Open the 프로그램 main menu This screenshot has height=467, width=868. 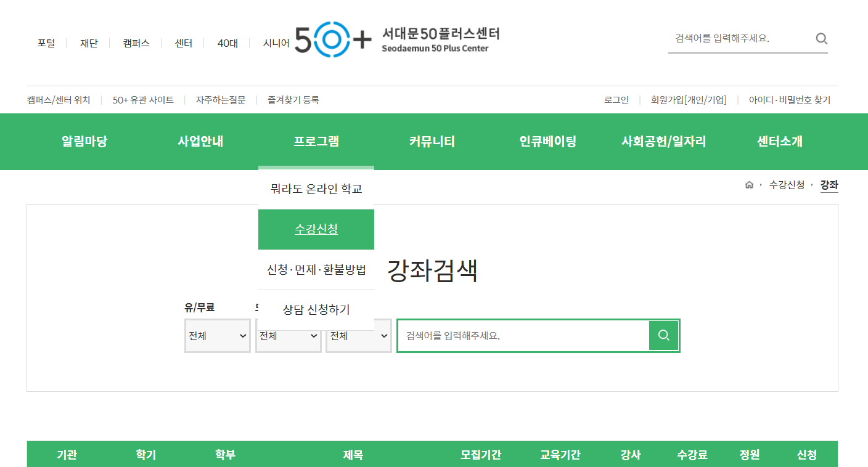pos(316,142)
